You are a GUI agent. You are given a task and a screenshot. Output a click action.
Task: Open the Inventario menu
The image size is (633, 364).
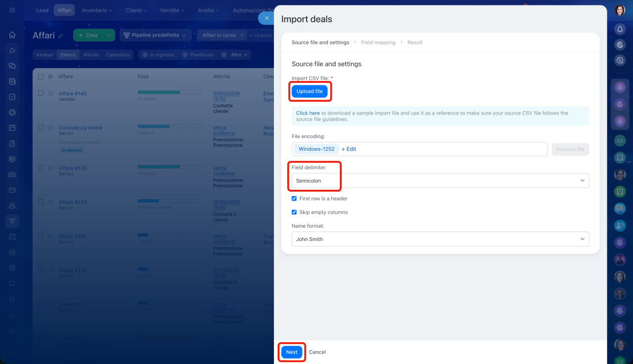point(97,10)
